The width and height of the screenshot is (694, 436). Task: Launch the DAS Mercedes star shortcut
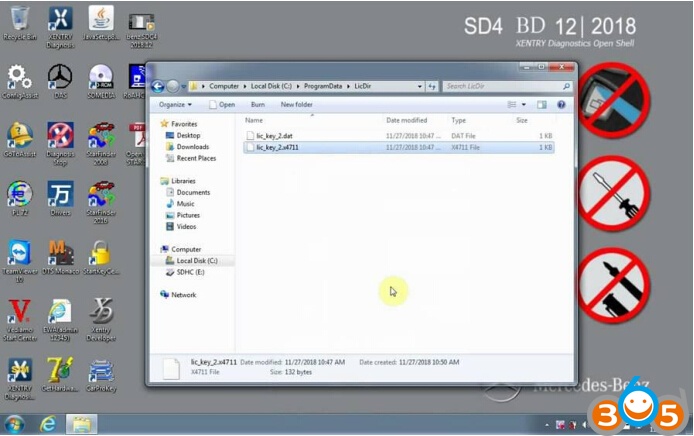coord(60,82)
